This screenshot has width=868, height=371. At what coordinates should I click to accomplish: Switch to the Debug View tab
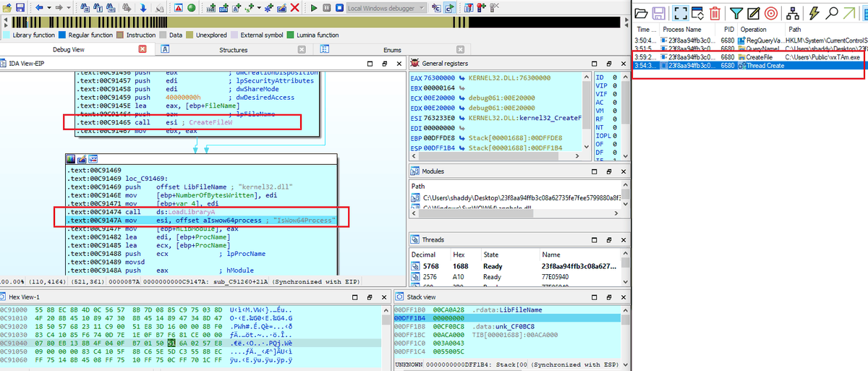69,49
